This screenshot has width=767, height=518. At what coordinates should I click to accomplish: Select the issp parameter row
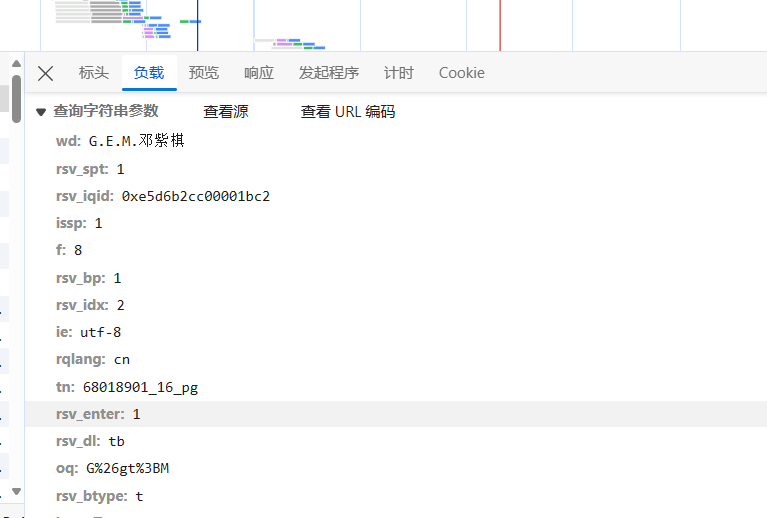396,223
